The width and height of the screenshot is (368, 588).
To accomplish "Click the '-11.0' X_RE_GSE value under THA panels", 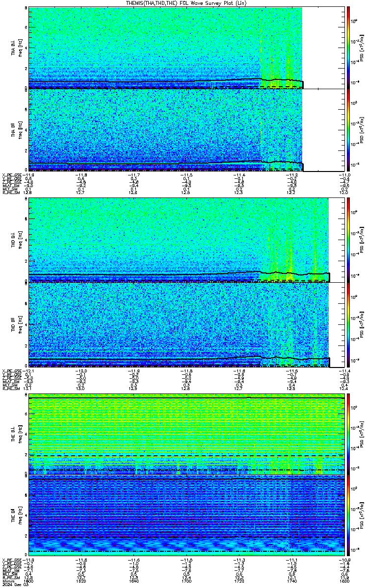I will click(344, 175).
